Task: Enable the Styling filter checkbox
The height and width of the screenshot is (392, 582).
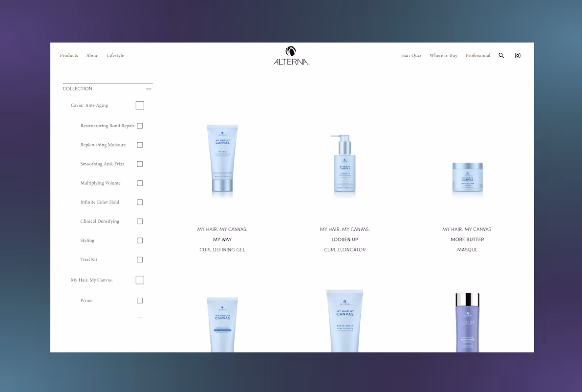Action: [140, 240]
